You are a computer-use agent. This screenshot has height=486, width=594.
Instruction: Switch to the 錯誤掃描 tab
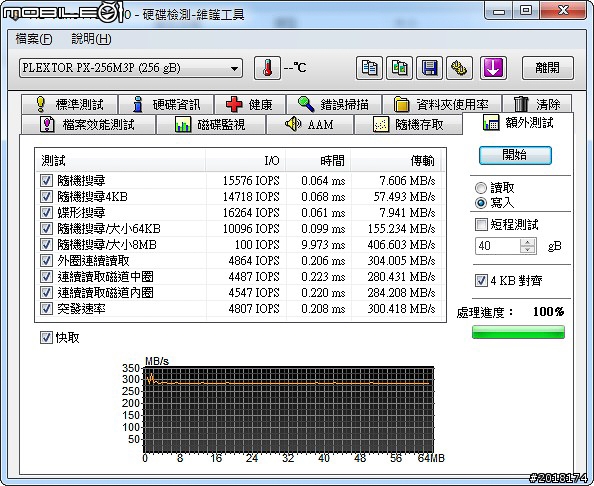(x=333, y=104)
